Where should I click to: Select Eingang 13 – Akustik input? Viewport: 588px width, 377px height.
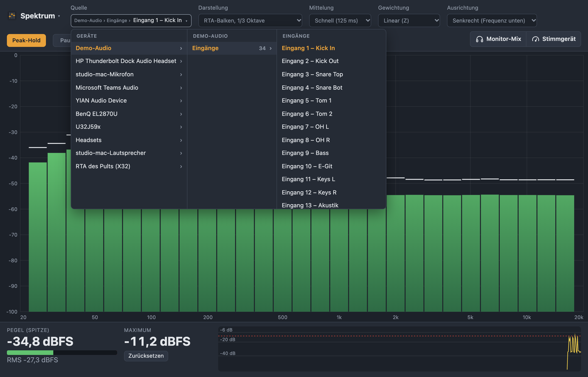click(x=331, y=205)
